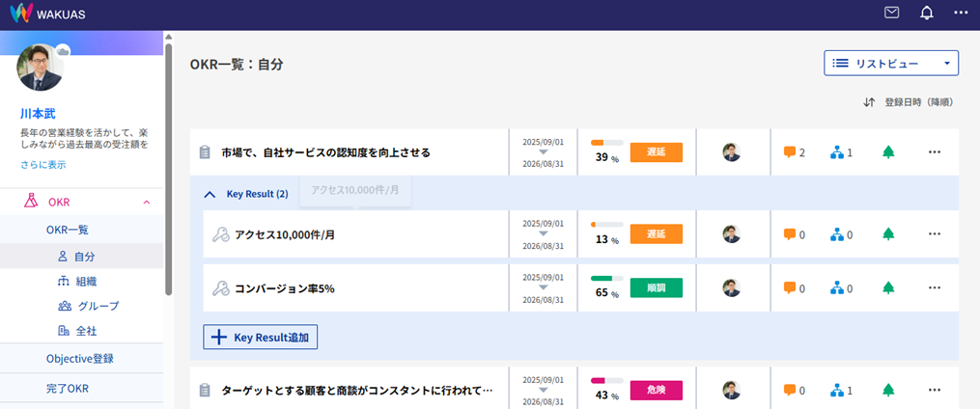The image size is (980, 409).
Task: Open more options for コンバージョン率5% row
Action: click(x=934, y=287)
